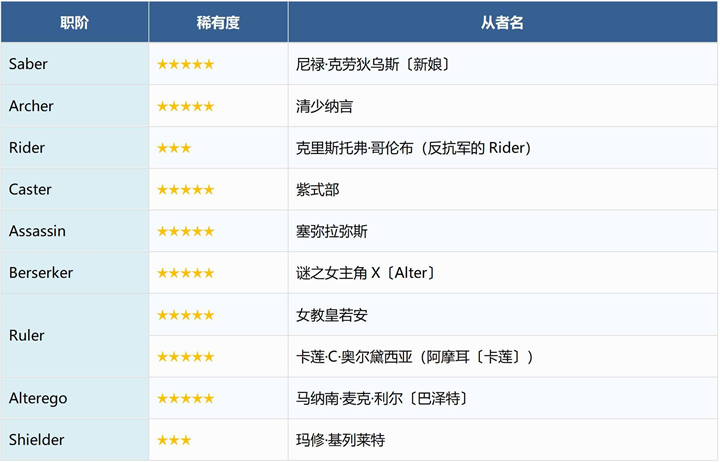Click the servant name 玛修·基列莱特
Viewport: 720px width, 462px height.
340,440
